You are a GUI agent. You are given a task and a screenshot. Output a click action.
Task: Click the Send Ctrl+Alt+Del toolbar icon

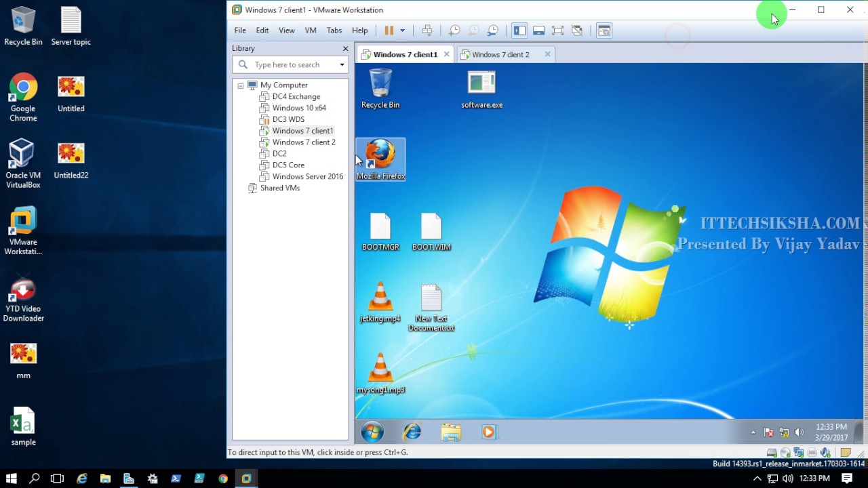coord(427,30)
